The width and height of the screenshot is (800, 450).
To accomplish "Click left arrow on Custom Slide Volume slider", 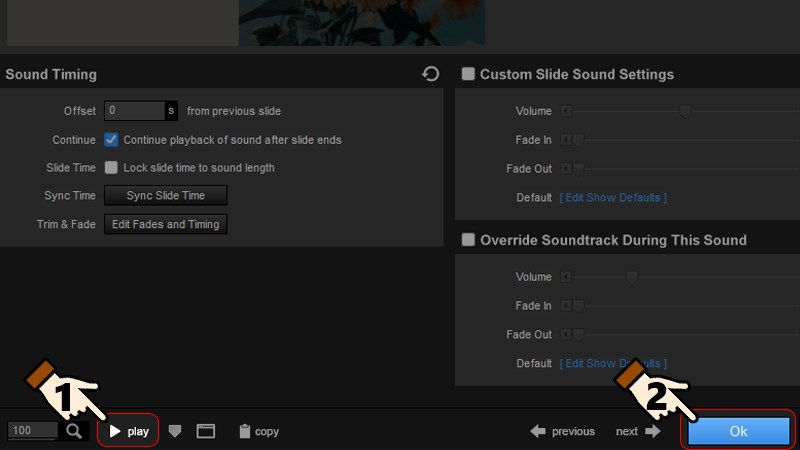I will 566,111.
